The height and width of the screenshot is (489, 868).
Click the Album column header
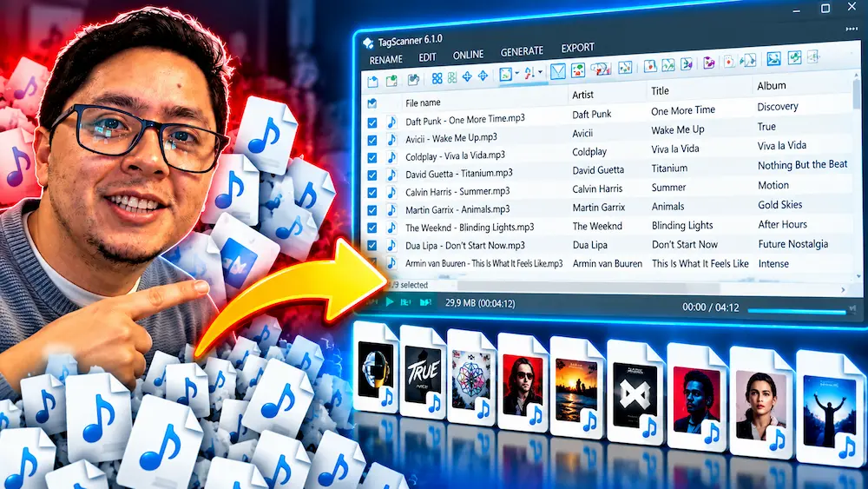[x=772, y=85]
